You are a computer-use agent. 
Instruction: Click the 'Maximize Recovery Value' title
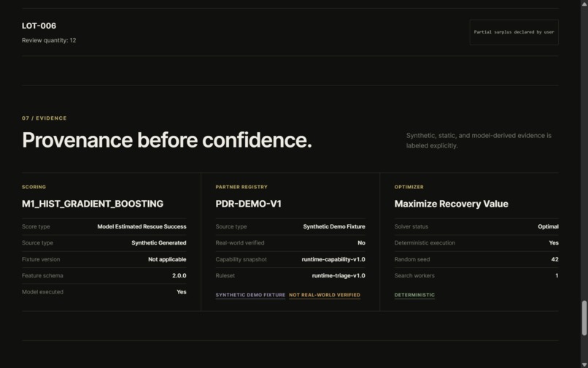pyautogui.click(x=452, y=204)
